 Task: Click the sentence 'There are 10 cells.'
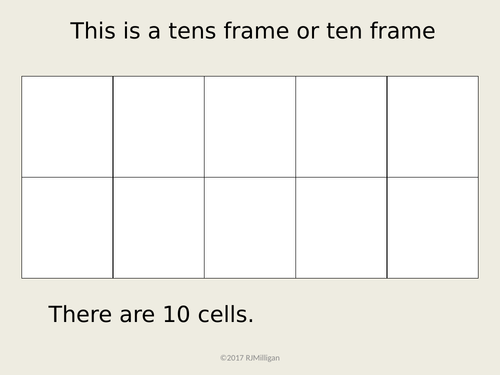tap(151, 314)
